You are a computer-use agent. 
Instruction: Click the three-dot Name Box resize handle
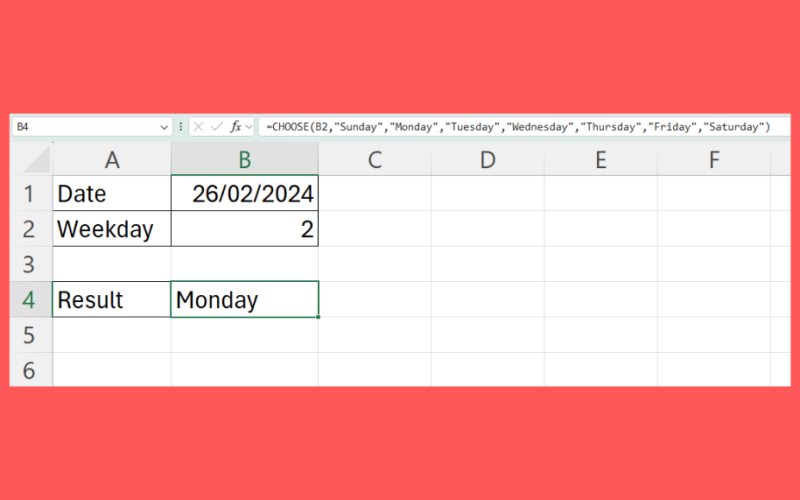pyautogui.click(x=181, y=127)
